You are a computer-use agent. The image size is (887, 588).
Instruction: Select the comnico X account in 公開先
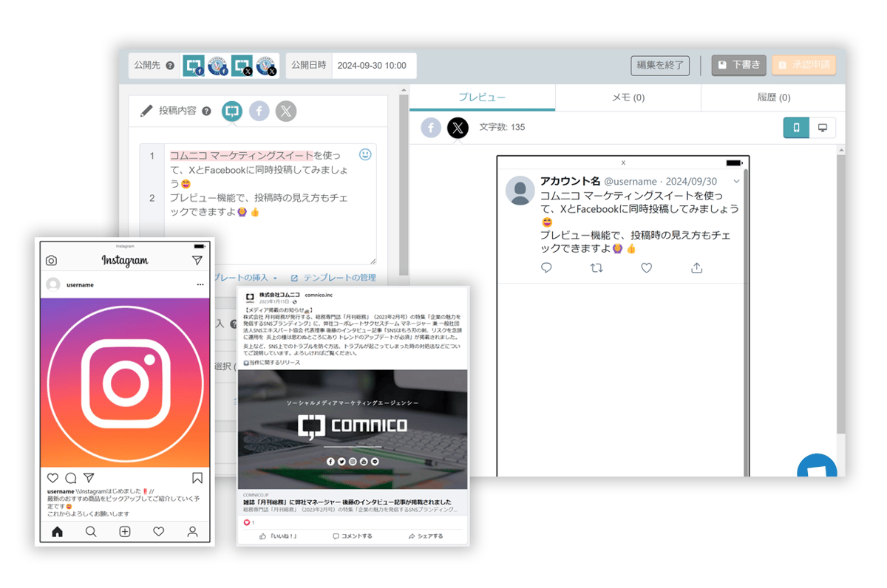[242, 66]
